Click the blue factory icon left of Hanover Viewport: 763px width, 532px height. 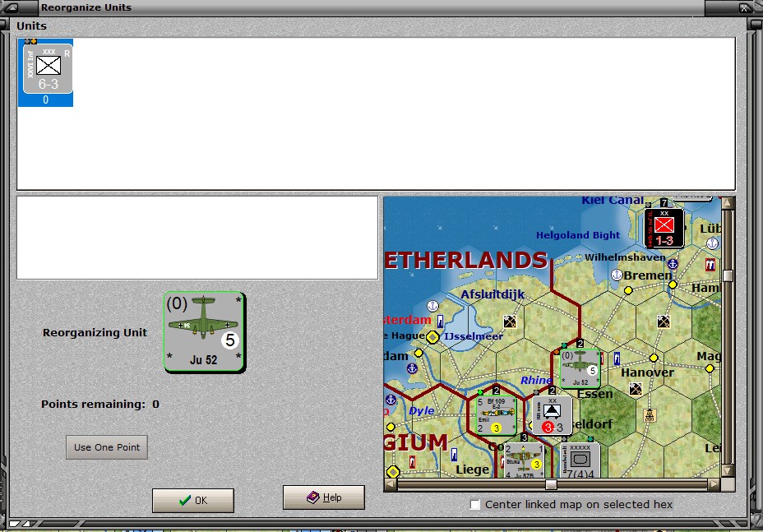617,359
